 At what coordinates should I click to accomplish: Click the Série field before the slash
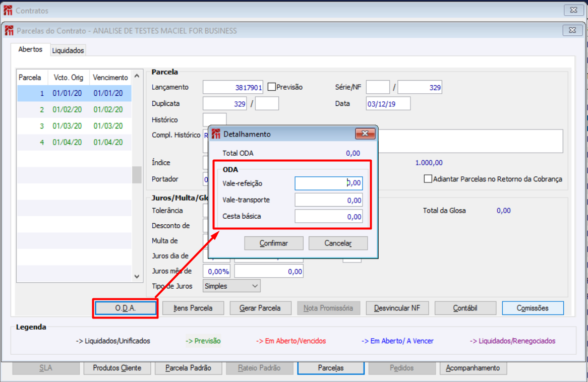[378, 87]
